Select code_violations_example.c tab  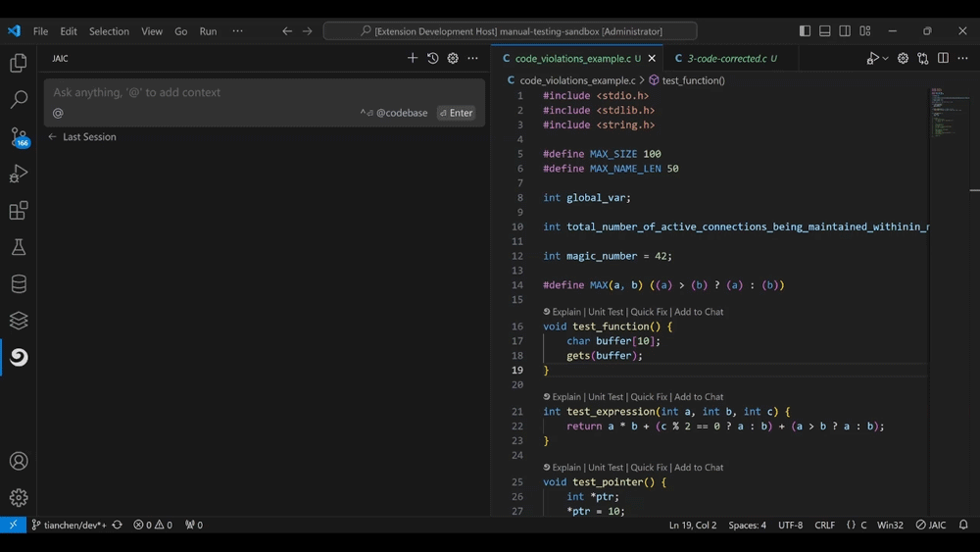point(572,58)
